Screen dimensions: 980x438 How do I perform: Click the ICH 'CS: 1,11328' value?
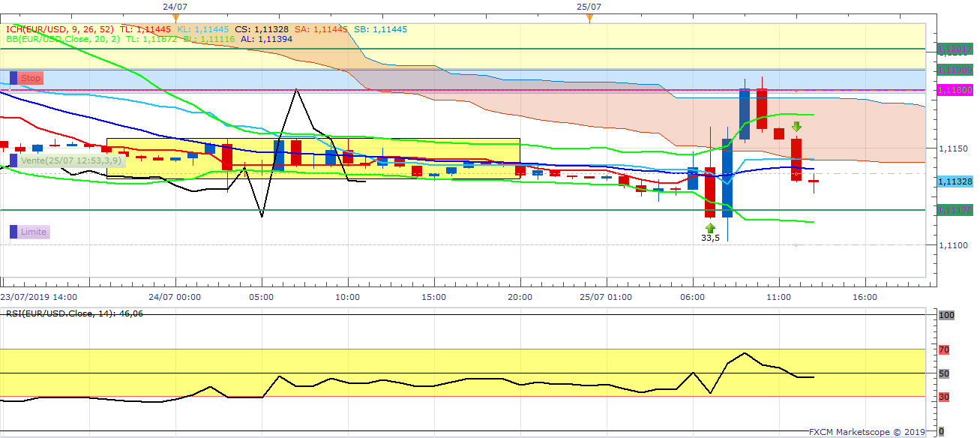pos(262,29)
